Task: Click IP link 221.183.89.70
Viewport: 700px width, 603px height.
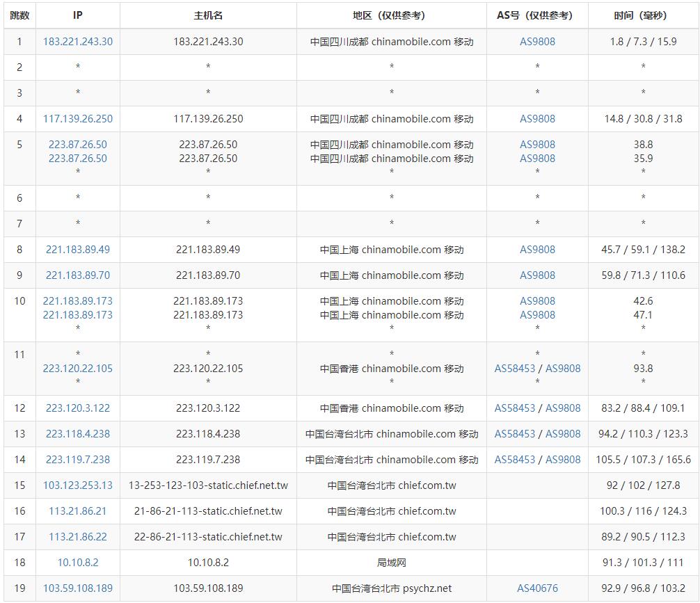Action: 78,275
